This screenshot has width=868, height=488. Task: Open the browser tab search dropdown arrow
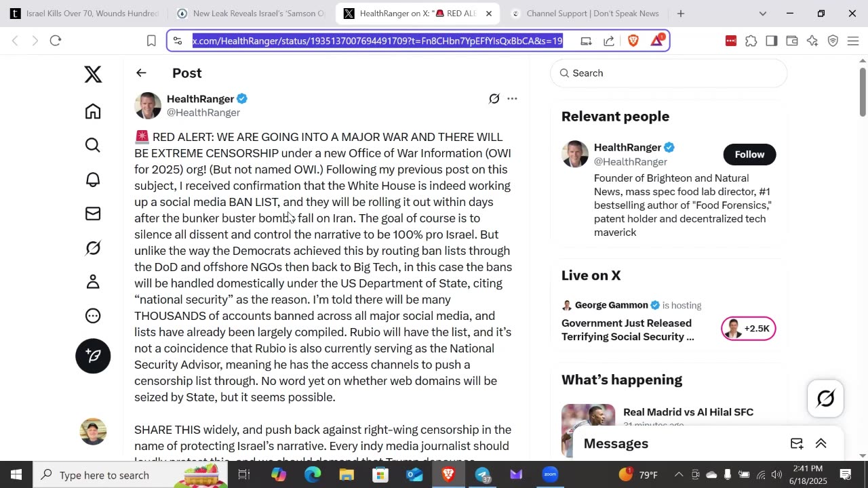(762, 14)
